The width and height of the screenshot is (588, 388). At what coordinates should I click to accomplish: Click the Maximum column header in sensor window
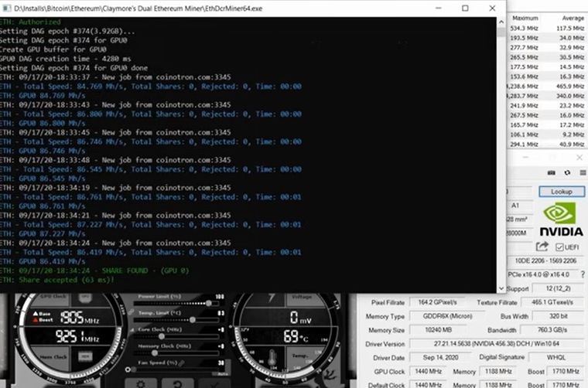(x=525, y=18)
